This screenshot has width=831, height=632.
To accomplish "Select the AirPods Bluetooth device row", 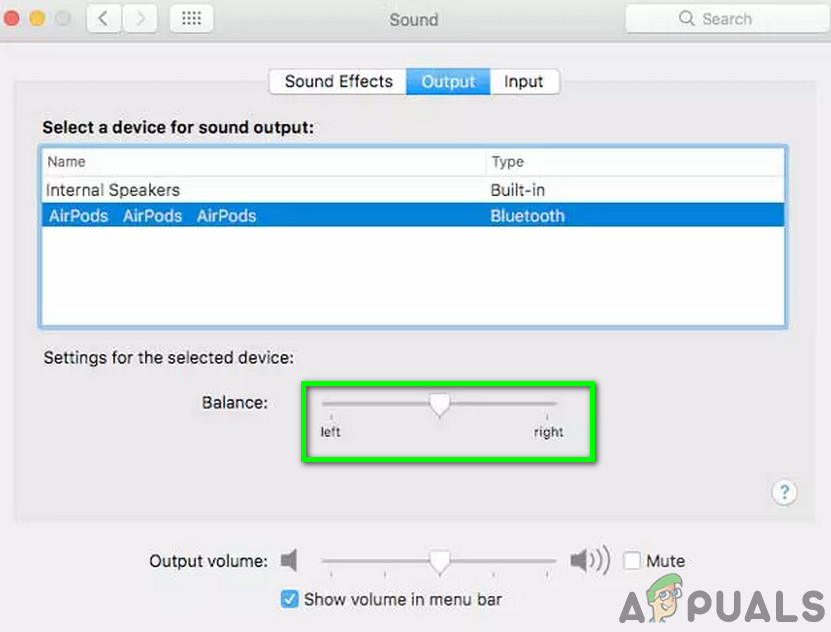I will (413, 215).
